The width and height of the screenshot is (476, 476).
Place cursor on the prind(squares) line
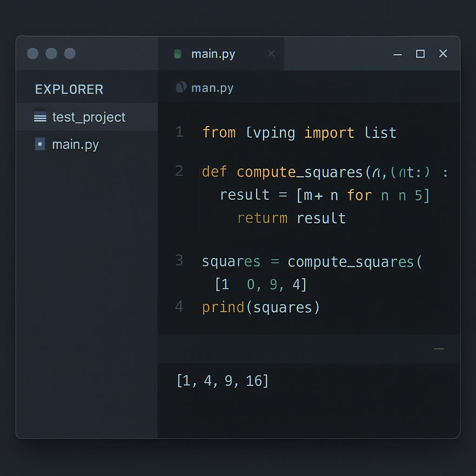[x=261, y=307]
